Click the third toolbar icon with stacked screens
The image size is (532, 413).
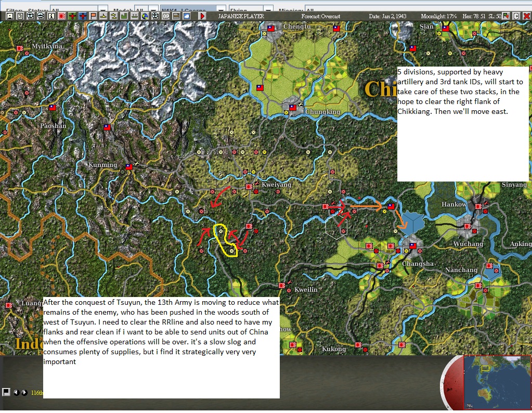pyautogui.click(x=31, y=16)
